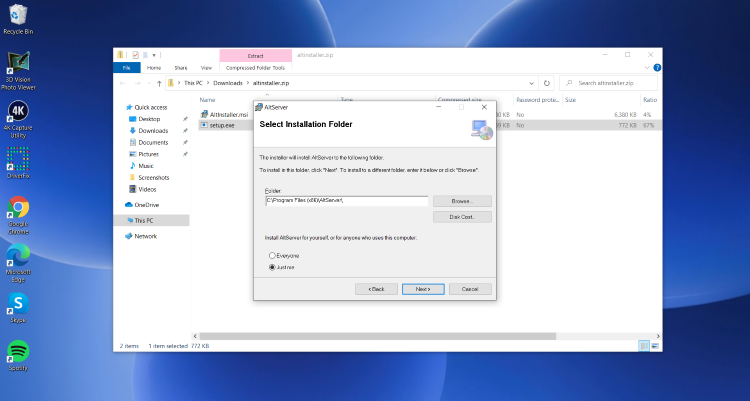Expand the ribbon using the chevron
Screen dimensions: 750x401
[645, 68]
